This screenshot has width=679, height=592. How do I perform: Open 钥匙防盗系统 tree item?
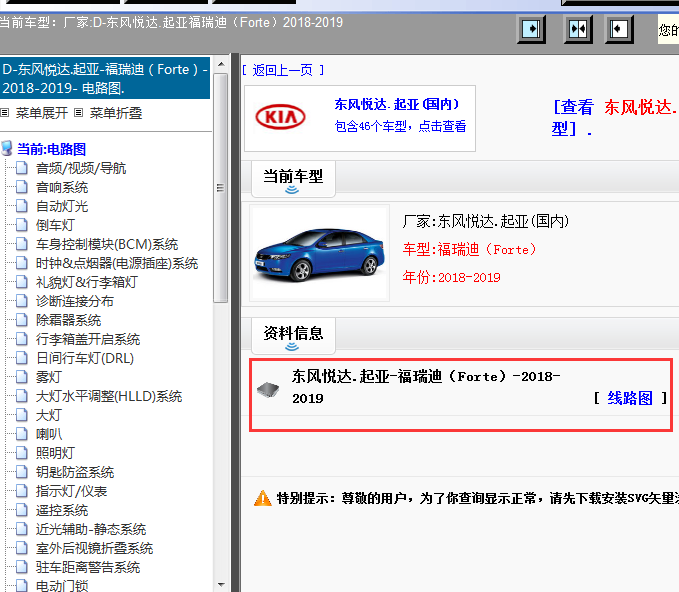[74, 472]
